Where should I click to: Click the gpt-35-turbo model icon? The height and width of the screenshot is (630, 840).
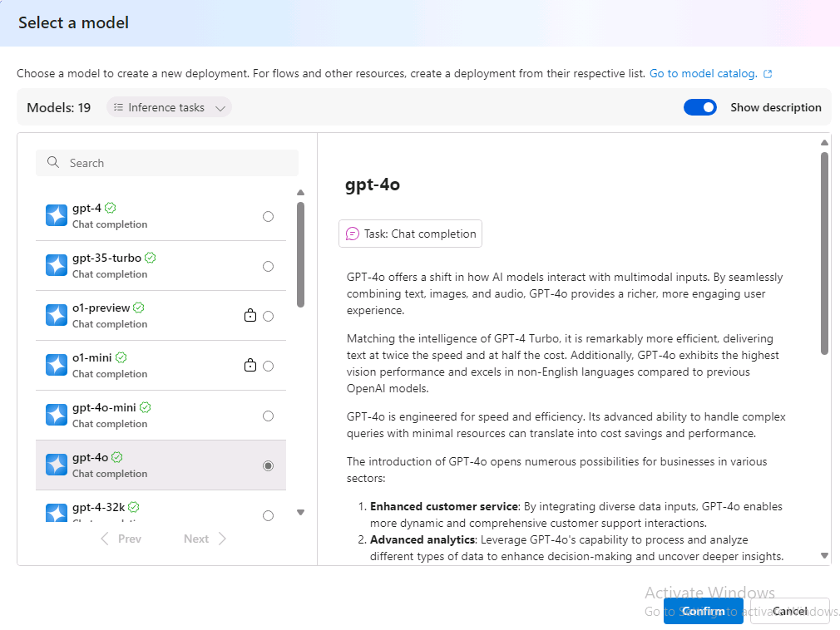coord(57,265)
